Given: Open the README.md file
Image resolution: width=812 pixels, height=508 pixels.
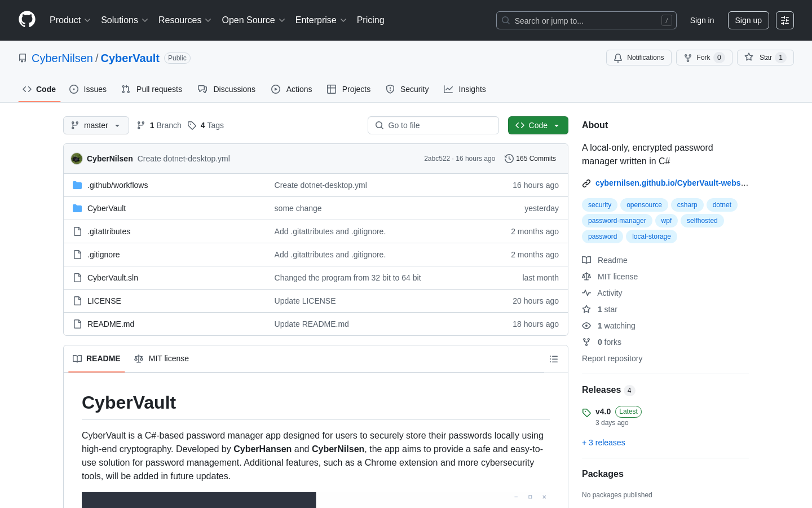Looking at the screenshot, I should pos(111,324).
